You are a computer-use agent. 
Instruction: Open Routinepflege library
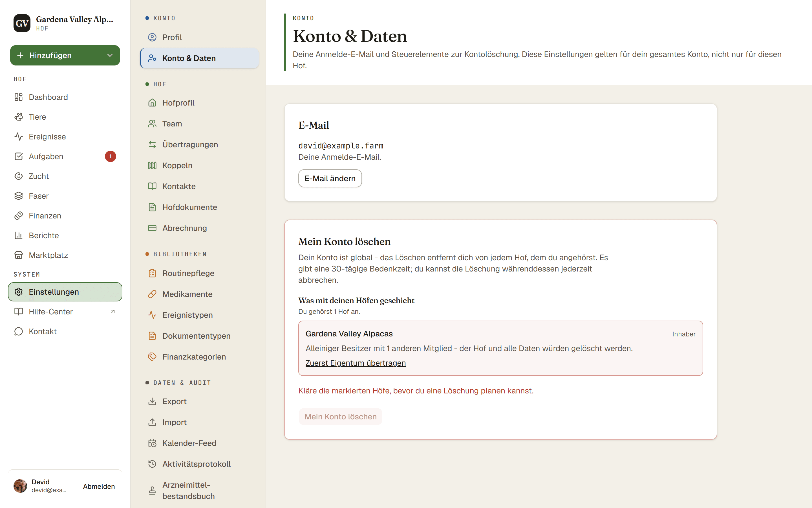point(199,273)
